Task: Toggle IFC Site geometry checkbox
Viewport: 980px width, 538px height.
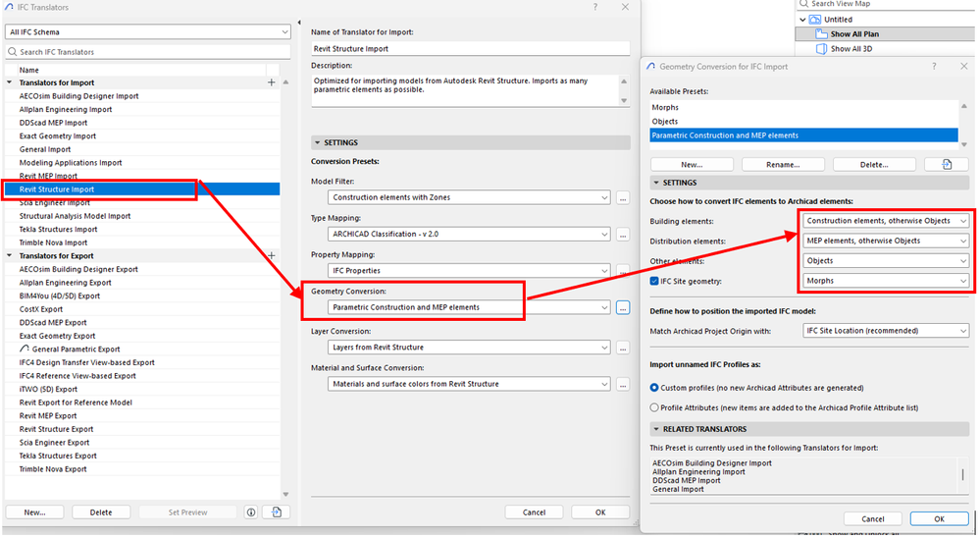Action: pyautogui.click(x=653, y=281)
